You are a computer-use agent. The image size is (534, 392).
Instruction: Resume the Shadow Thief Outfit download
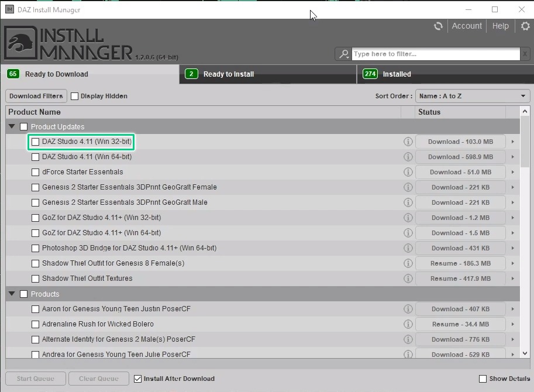point(460,263)
